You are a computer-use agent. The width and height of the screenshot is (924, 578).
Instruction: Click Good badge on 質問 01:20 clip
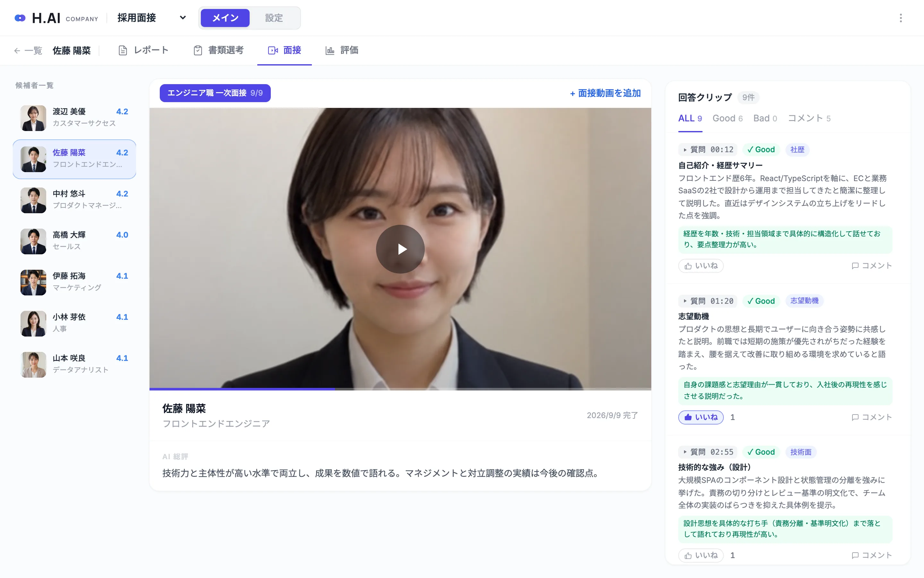(761, 301)
